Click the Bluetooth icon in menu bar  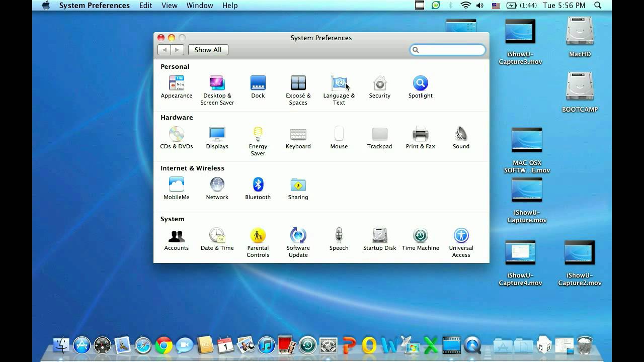(x=451, y=6)
